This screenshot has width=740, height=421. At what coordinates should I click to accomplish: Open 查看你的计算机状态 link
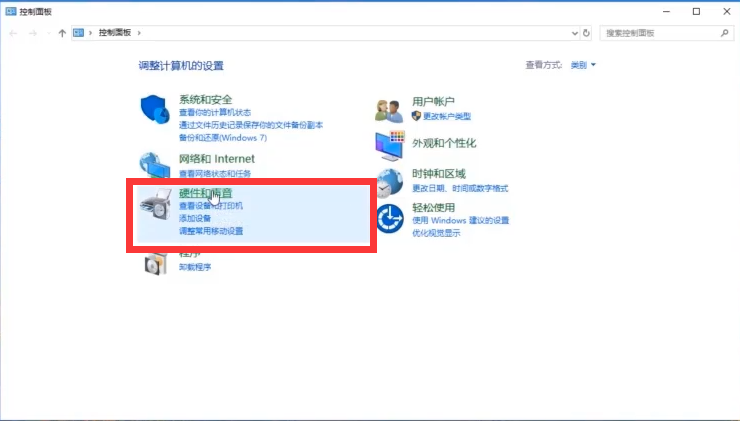[215, 112]
